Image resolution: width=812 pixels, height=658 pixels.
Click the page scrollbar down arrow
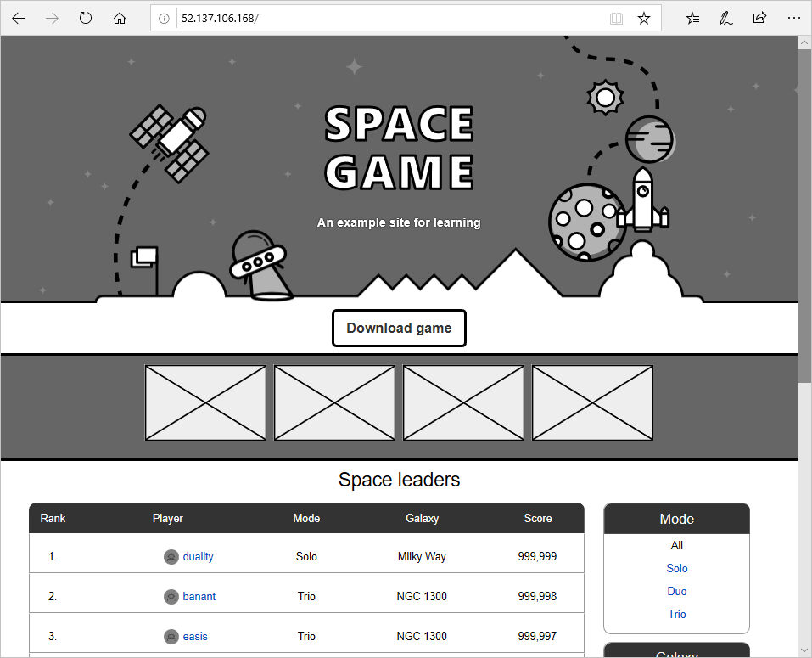[x=804, y=650]
